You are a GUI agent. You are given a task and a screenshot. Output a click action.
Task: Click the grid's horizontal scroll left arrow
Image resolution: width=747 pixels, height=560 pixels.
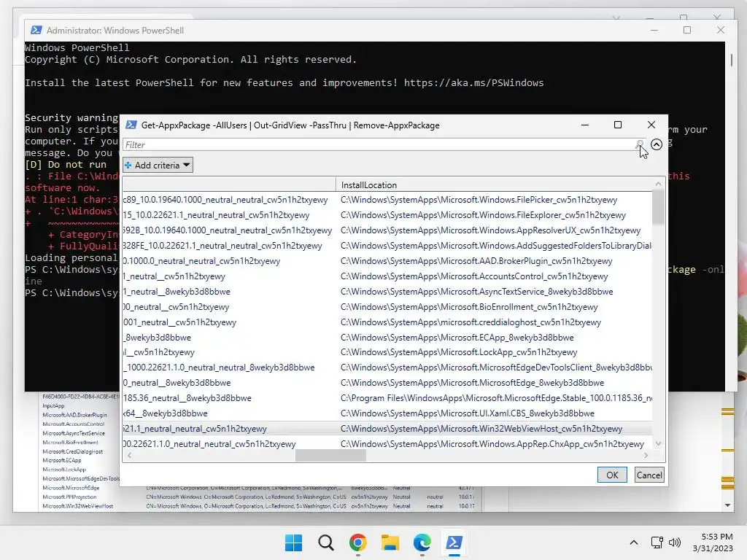tap(129, 455)
